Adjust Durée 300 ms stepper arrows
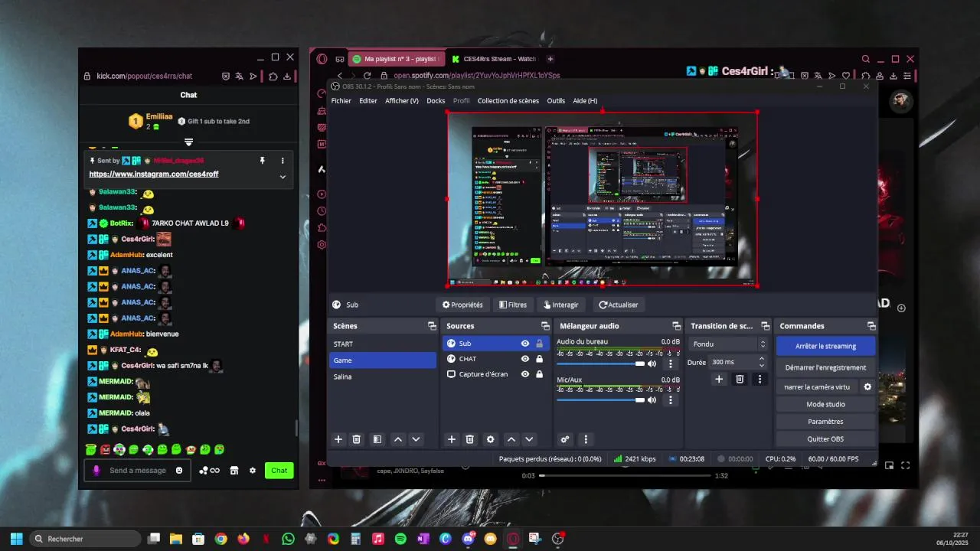Viewport: 980px width, 551px height. [761, 361]
